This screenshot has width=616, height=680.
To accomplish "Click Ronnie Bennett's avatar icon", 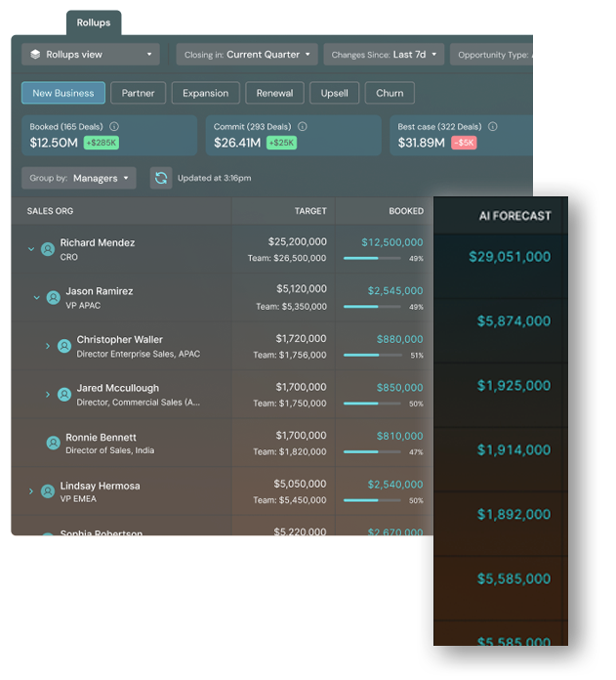I will click(53, 444).
